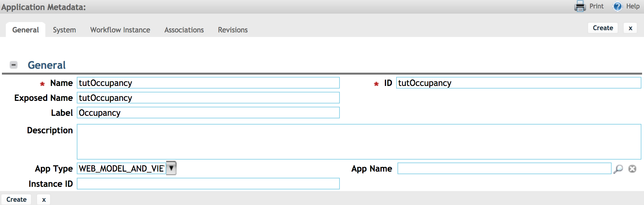Click the Description label

pyautogui.click(x=50, y=130)
